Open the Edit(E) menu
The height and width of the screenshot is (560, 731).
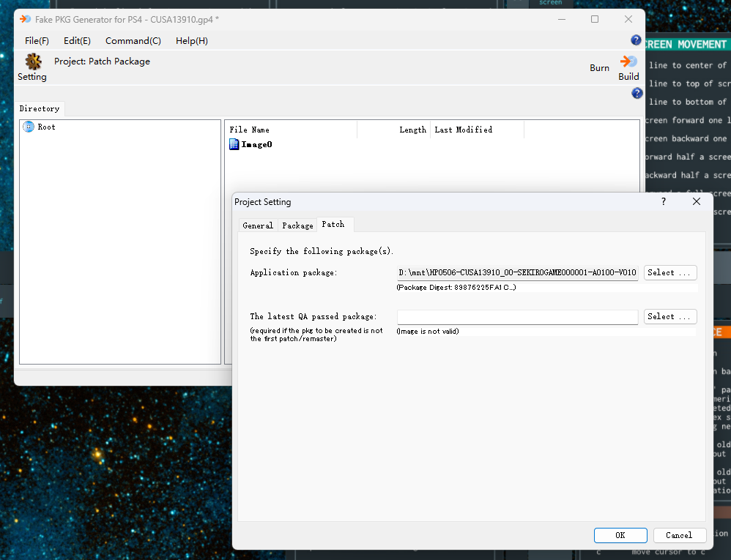77,41
